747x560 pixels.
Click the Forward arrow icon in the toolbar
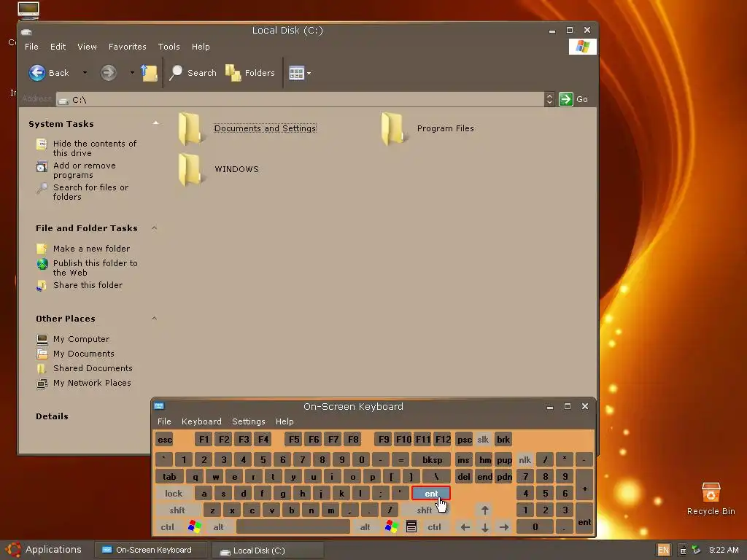click(109, 73)
